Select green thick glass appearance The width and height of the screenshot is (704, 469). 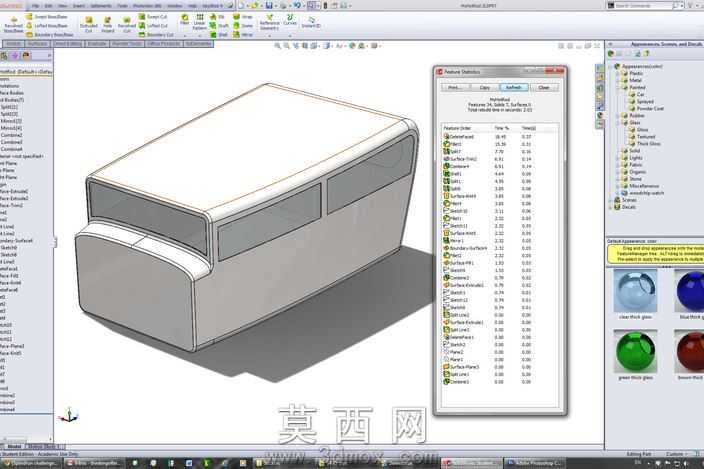(x=635, y=351)
